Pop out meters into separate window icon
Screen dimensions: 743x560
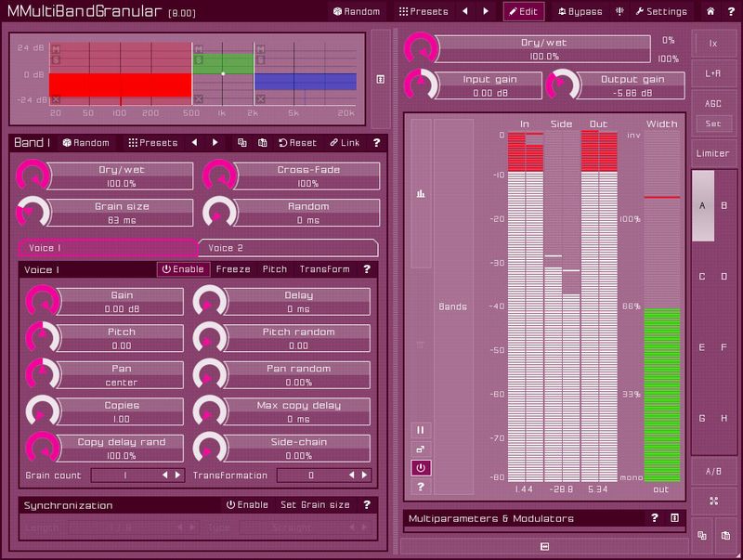pyautogui.click(x=421, y=449)
